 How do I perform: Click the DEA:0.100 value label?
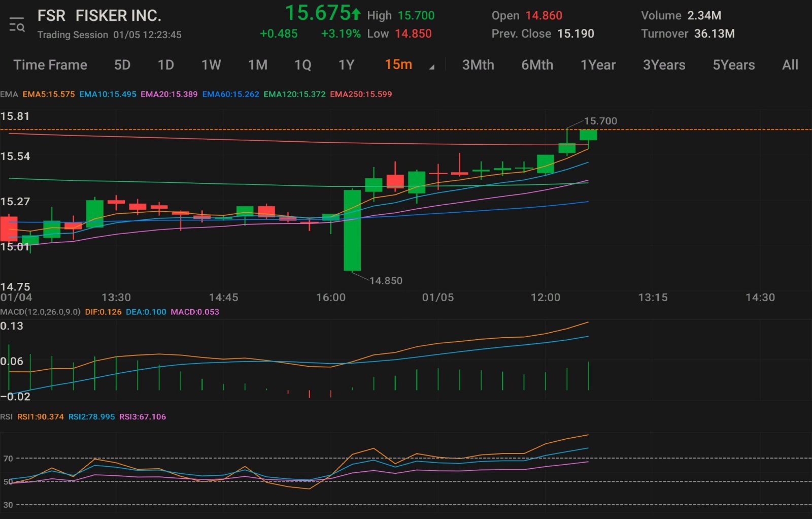click(x=146, y=312)
